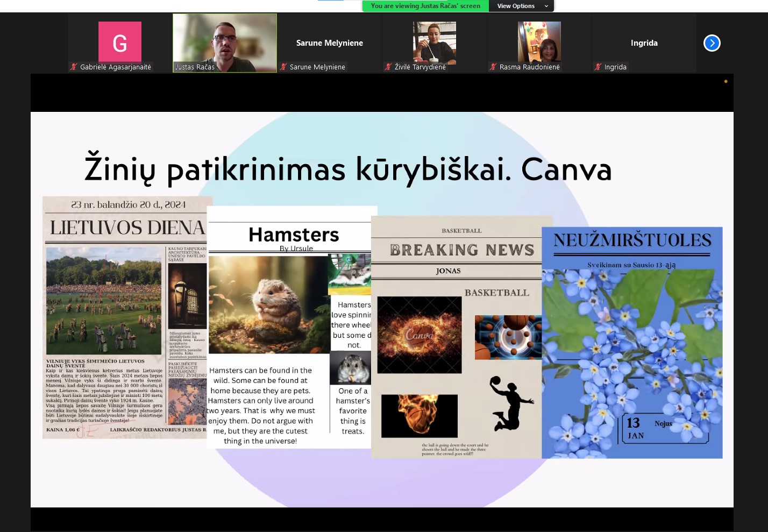This screenshot has width=768, height=532.
Task: Click the 'Hamsters can be found in the wild' paragraph
Action: pos(261,406)
